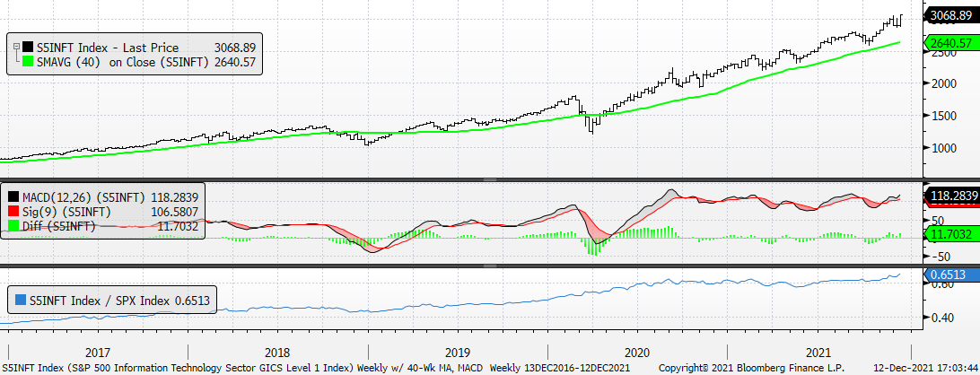Click the 3068.89 value in price legend
This screenshot has height=375, width=980.
click(234, 48)
